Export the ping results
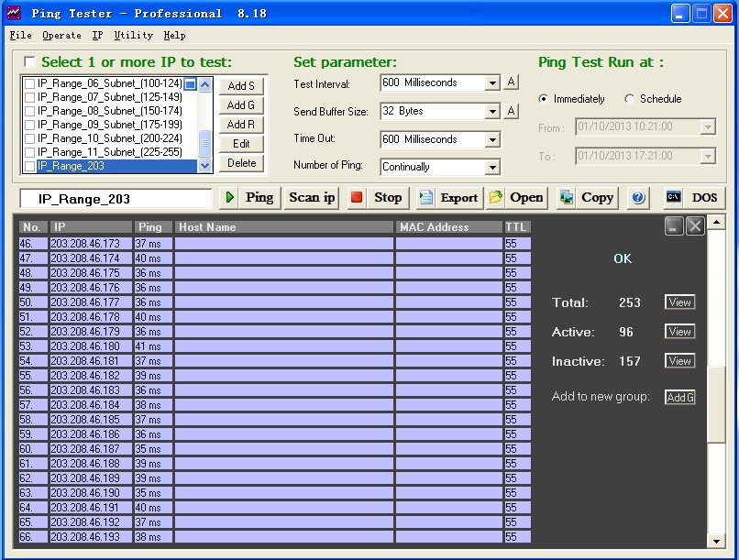This screenshot has height=560, width=739. pos(448,198)
